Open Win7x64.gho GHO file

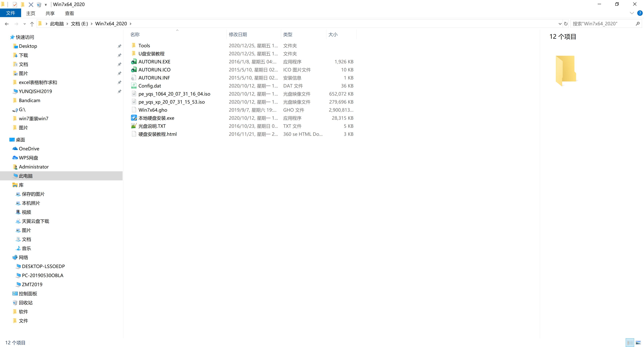(x=153, y=110)
